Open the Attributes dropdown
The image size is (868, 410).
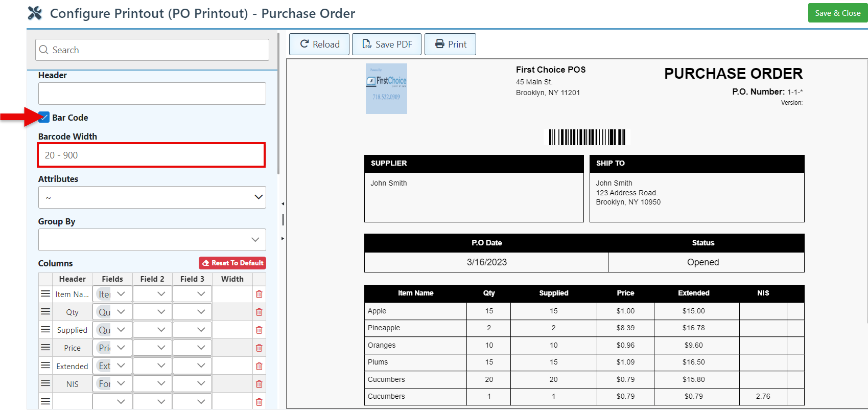152,197
